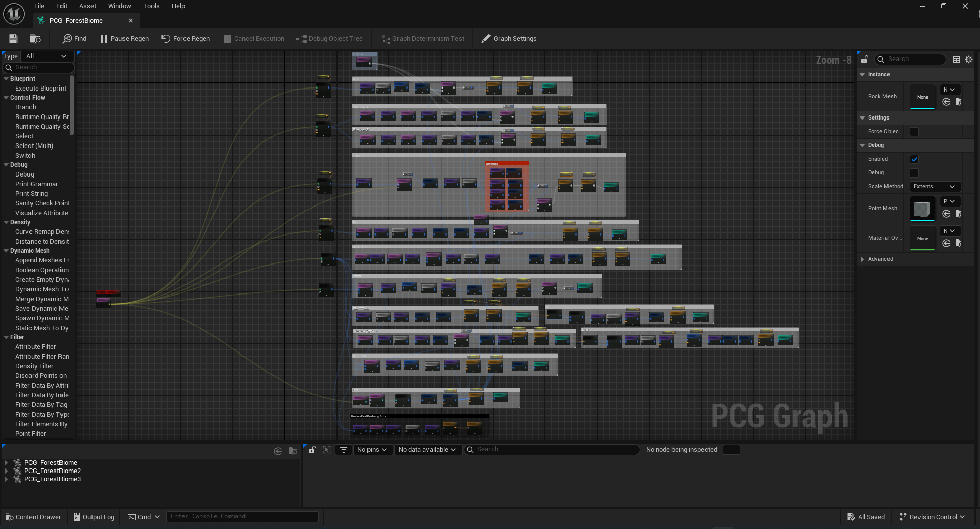Click the use-selected arrow icon in debug object panel
This screenshot has width=980, height=529.
[278, 451]
